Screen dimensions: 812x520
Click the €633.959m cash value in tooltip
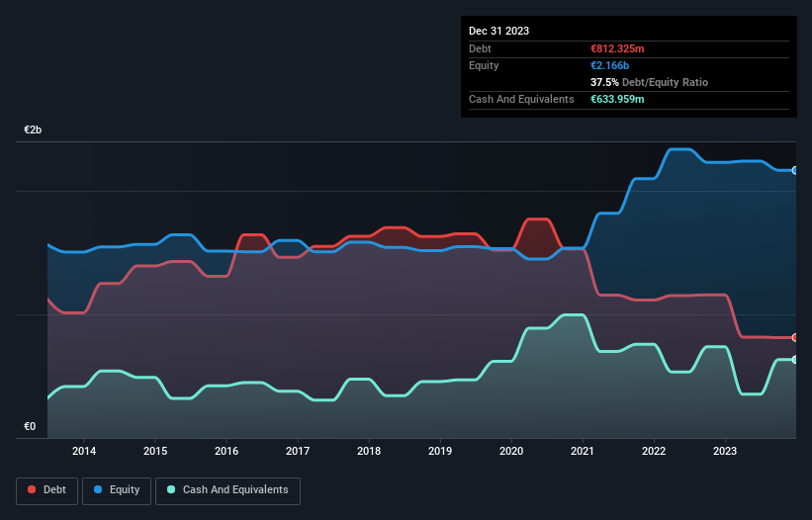click(x=617, y=99)
